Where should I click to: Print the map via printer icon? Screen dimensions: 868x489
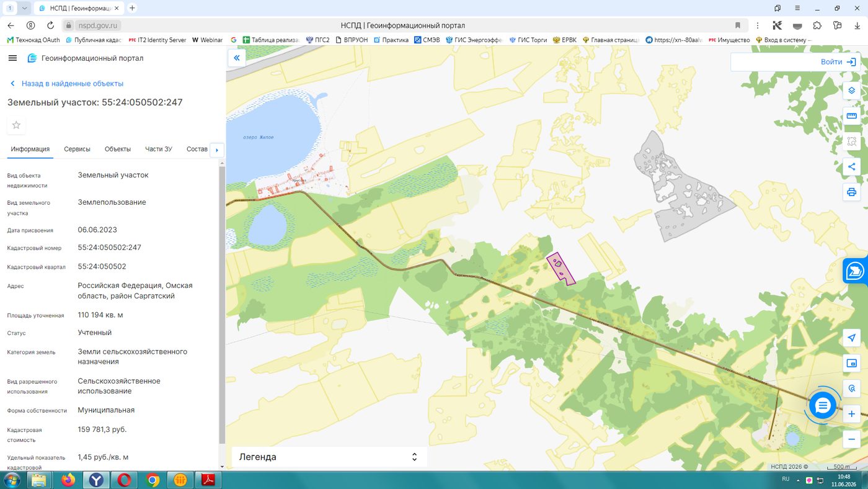click(x=851, y=192)
